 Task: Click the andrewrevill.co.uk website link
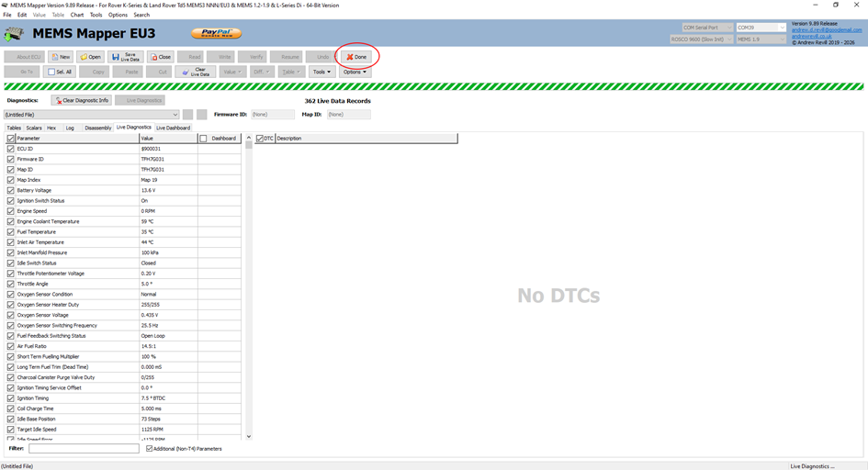tap(813, 37)
